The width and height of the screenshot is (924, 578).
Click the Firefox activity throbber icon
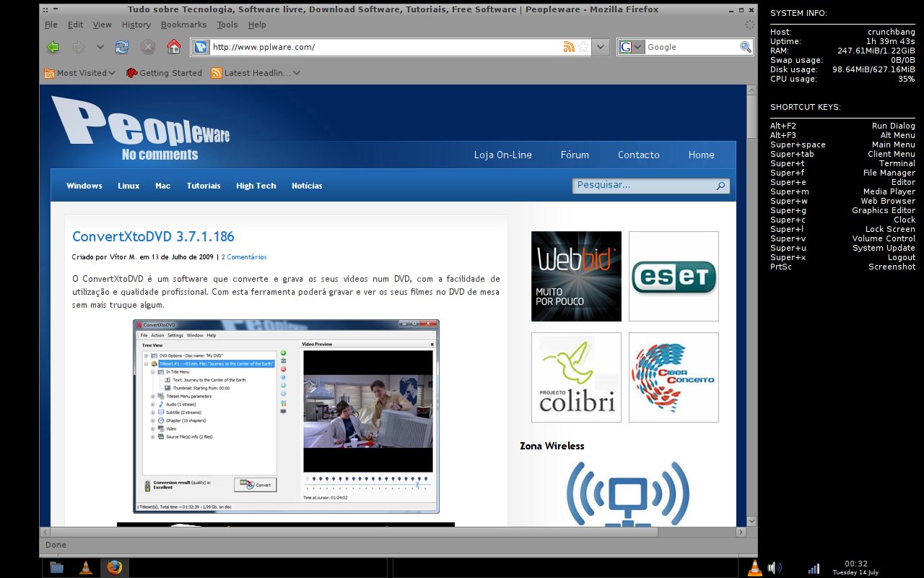click(x=749, y=25)
